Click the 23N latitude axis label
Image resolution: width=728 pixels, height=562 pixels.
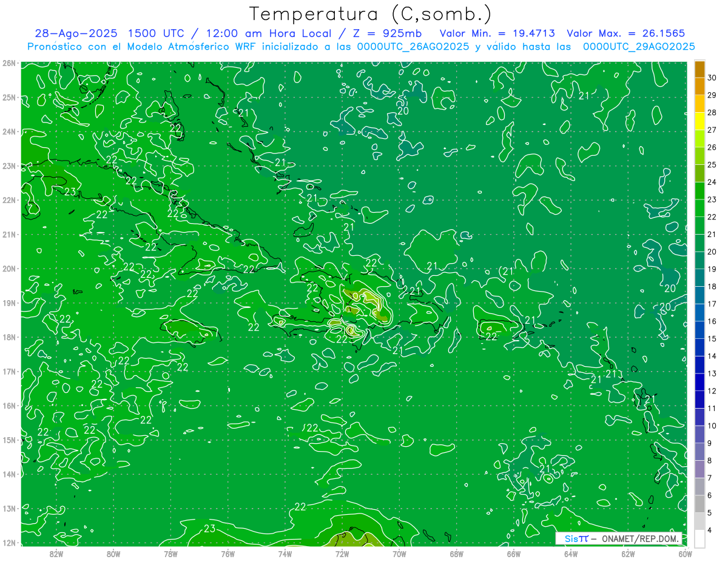9,166
